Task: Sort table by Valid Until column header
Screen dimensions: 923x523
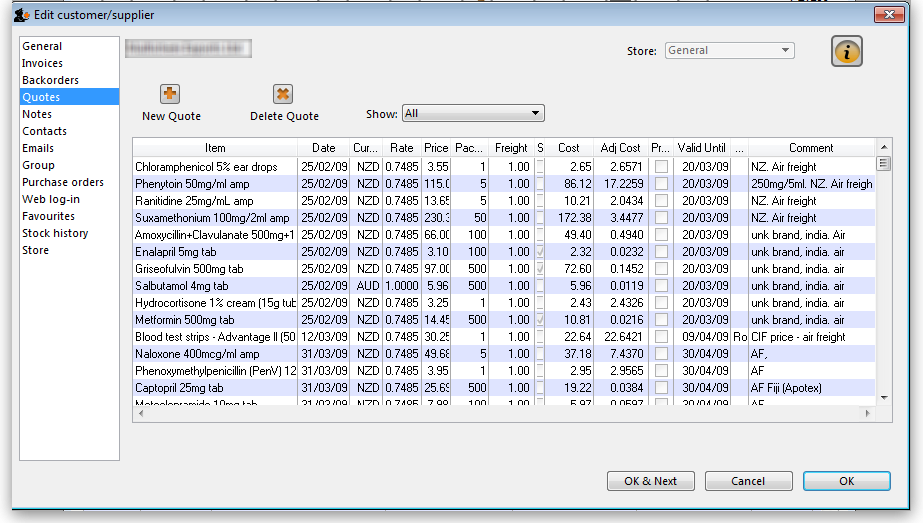Action: [x=701, y=148]
